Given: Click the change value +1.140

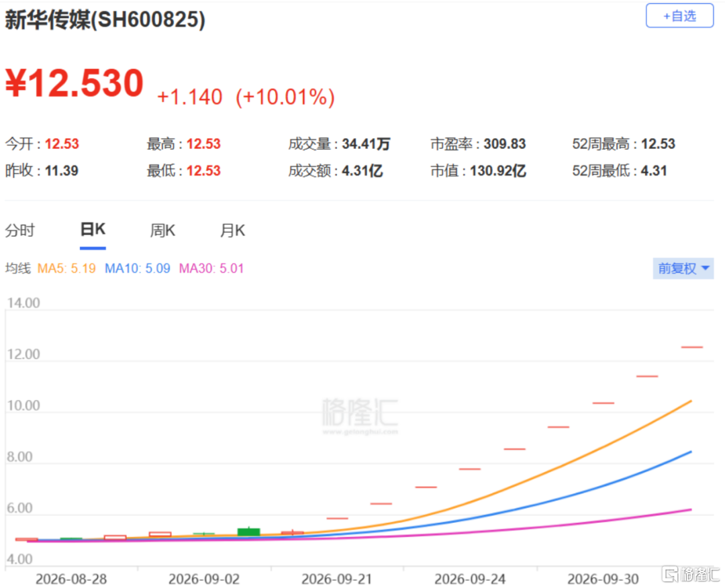Looking at the screenshot, I should (189, 97).
